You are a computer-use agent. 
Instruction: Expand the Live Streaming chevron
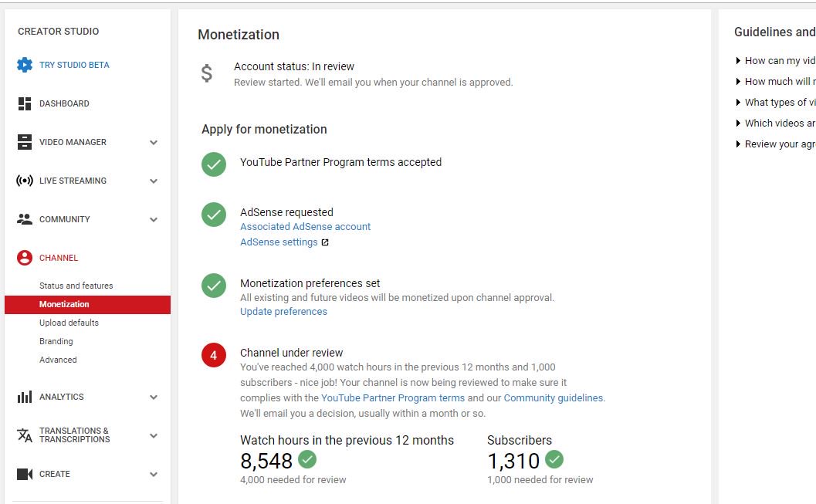tap(154, 181)
